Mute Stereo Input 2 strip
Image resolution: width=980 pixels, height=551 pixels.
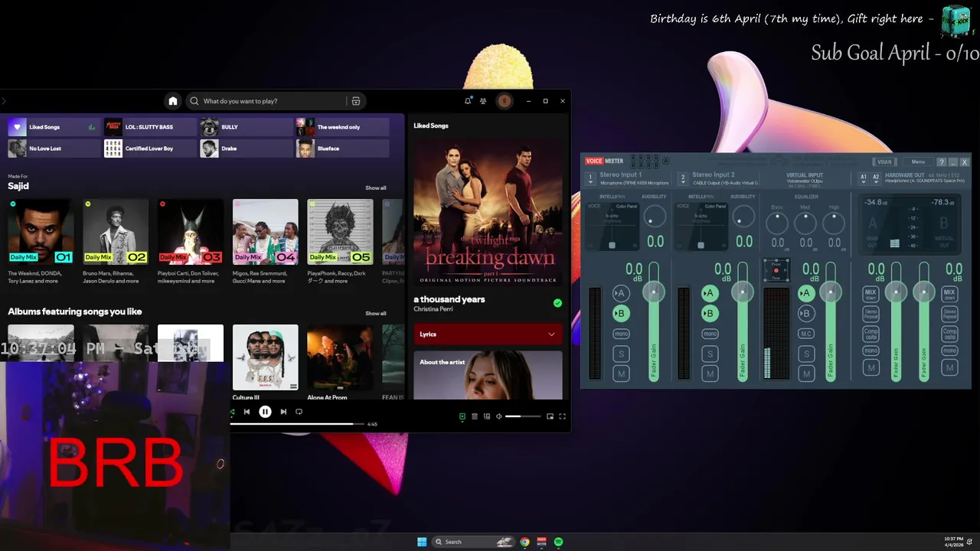pos(710,373)
